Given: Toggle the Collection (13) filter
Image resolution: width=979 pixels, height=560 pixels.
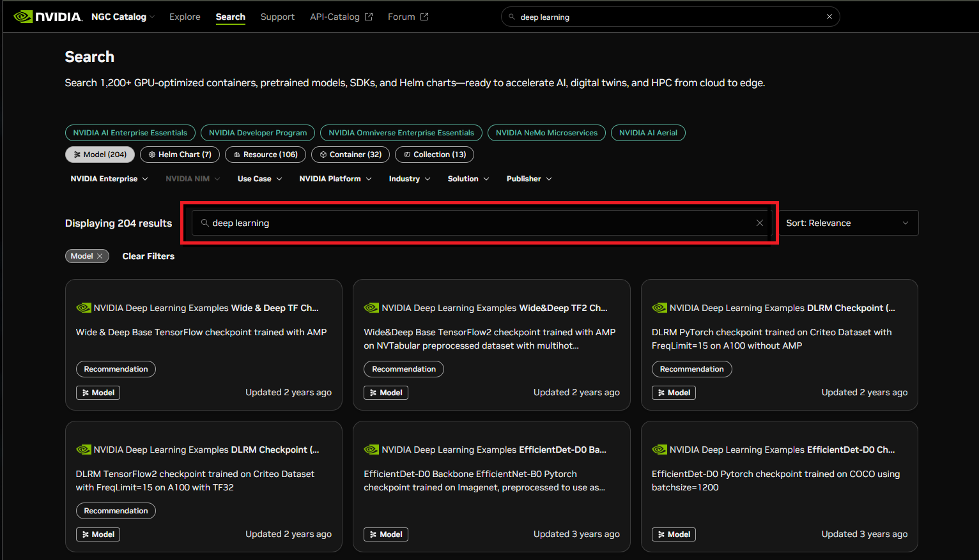Looking at the screenshot, I should click(435, 155).
